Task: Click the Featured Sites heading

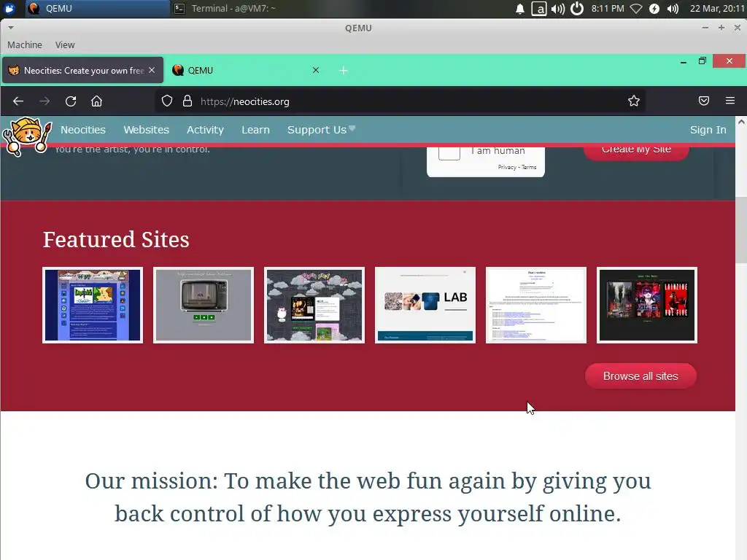Action: coord(116,239)
